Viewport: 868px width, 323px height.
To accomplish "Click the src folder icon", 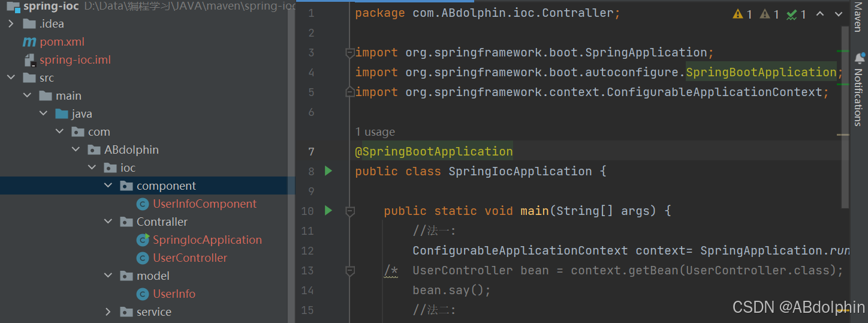I will click(x=29, y=78).
